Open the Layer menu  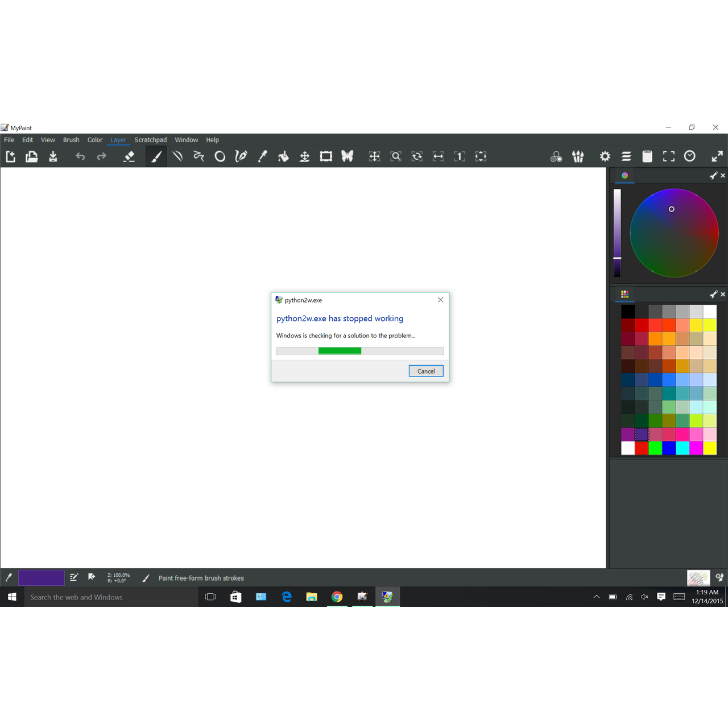click(118, 139)
